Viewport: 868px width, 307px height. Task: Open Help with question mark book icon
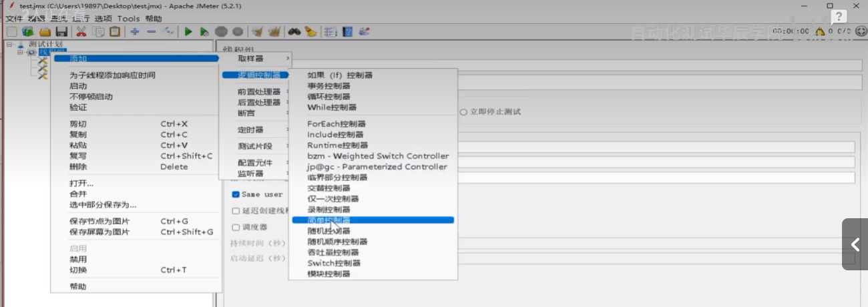click(x=347, y=31)
